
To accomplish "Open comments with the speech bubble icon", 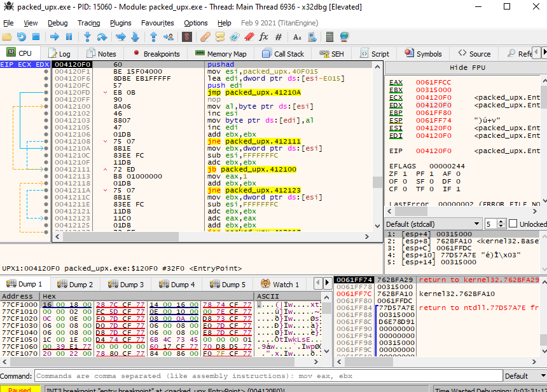I will click(x=220, y=37).
